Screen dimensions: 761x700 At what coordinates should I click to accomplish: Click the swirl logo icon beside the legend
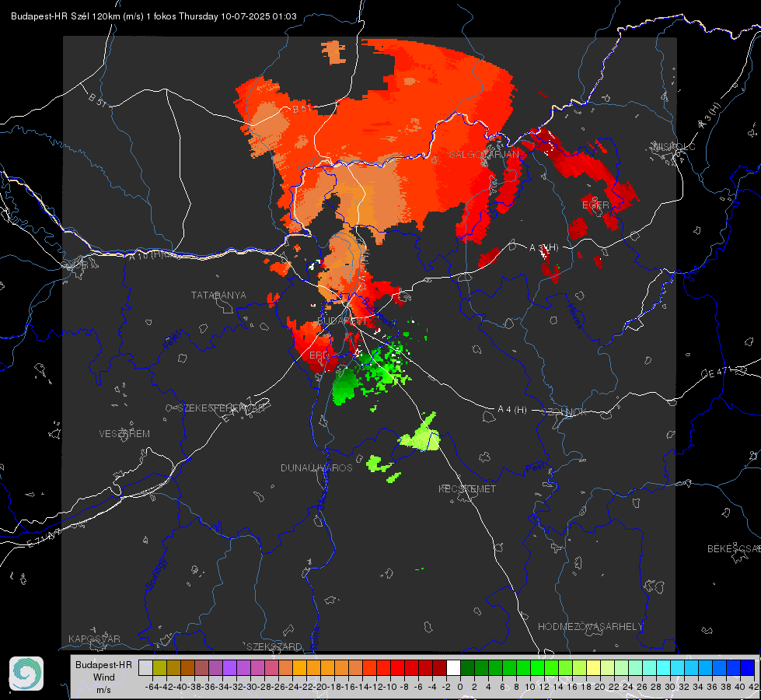[26, 674]
